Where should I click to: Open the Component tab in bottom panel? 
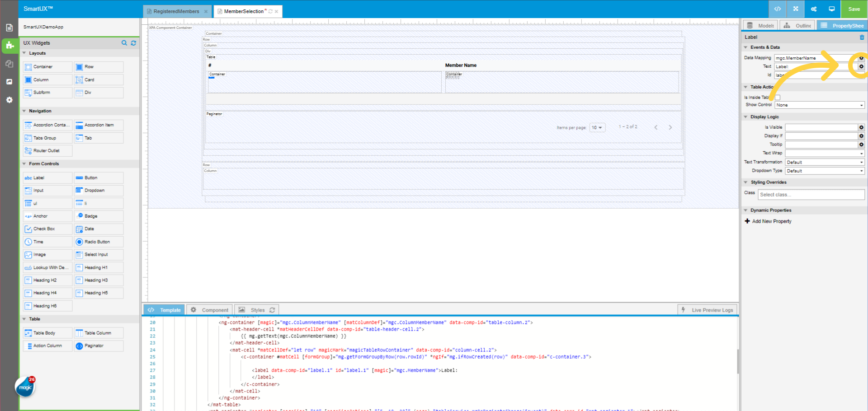(210, 310)
